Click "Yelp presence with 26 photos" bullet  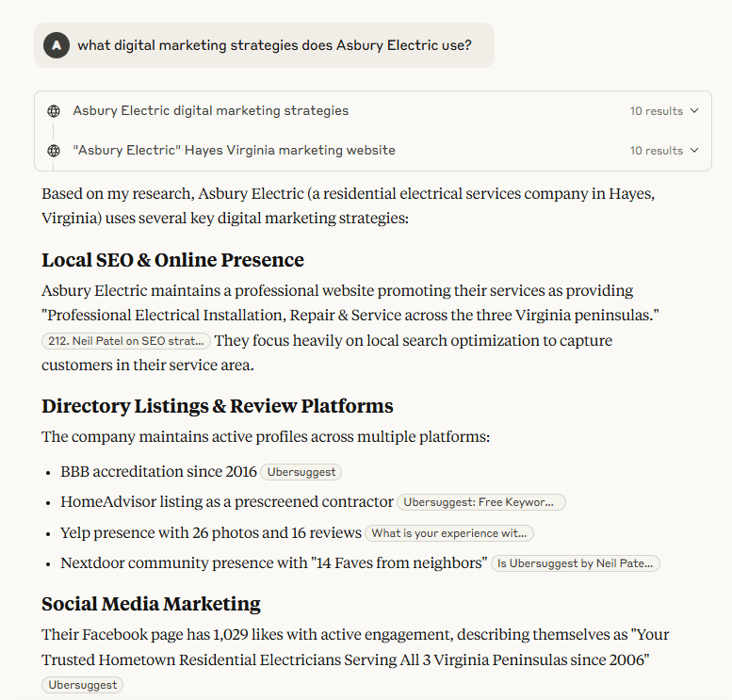pos(211,533)
